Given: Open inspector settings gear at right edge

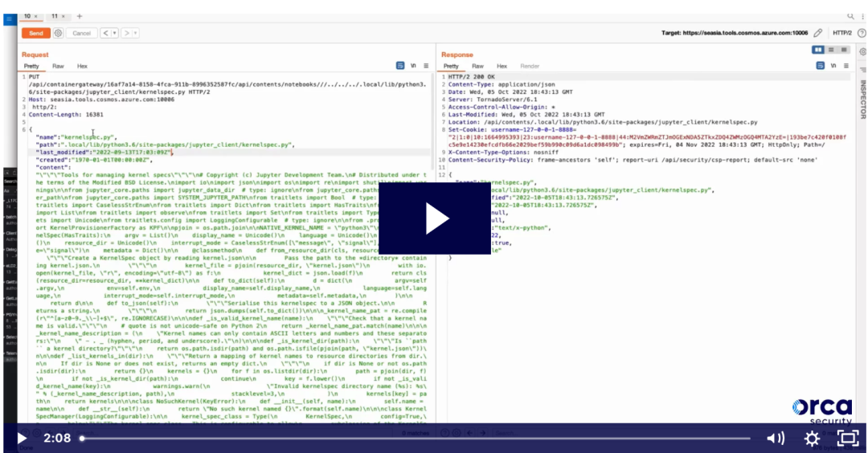Looking at the screenshot, I should 862,52.
